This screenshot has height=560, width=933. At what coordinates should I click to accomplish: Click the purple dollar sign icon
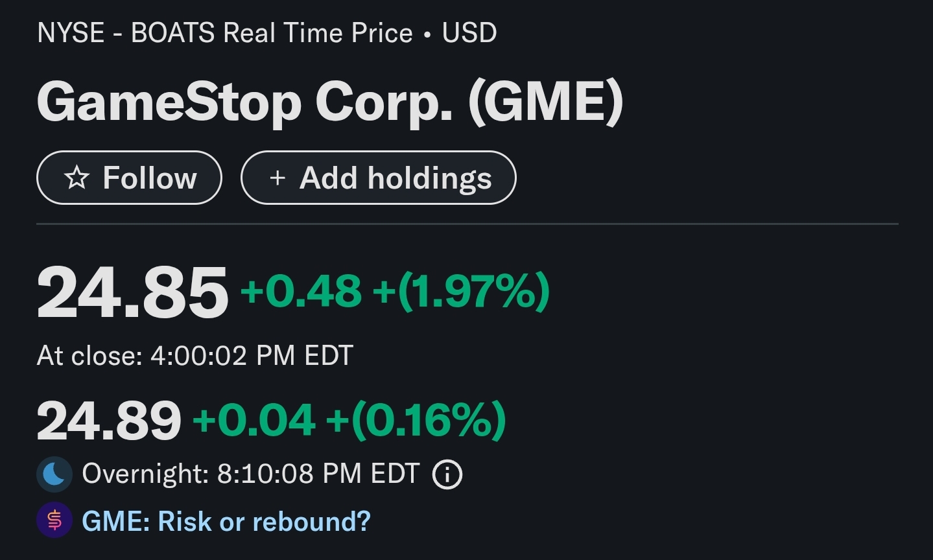coord(54,520)
